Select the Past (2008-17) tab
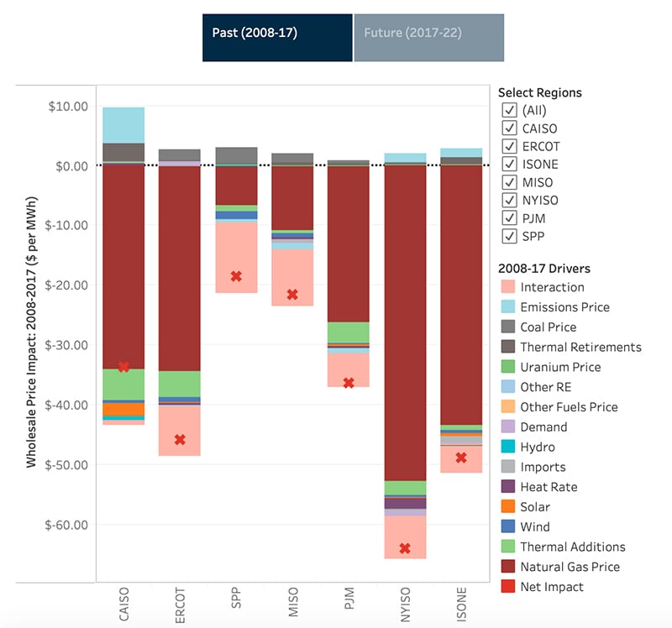Screen dimensions: 672x628 (x=277, y=38)
